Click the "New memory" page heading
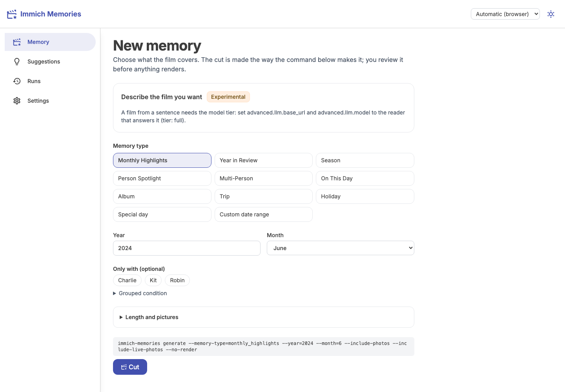 (157, 46)
